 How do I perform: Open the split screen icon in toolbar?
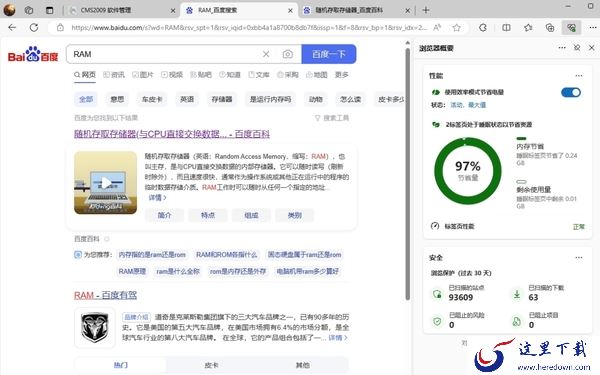pos(506,28)
